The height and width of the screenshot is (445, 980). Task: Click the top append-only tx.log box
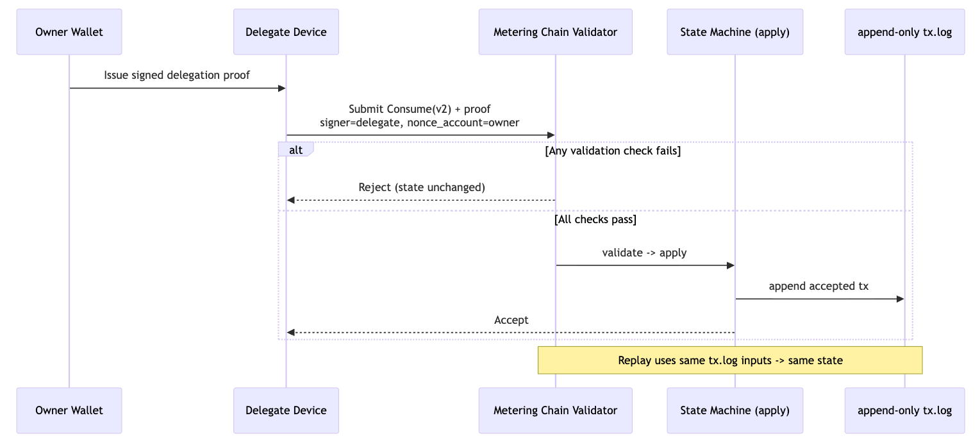point(904,32)
